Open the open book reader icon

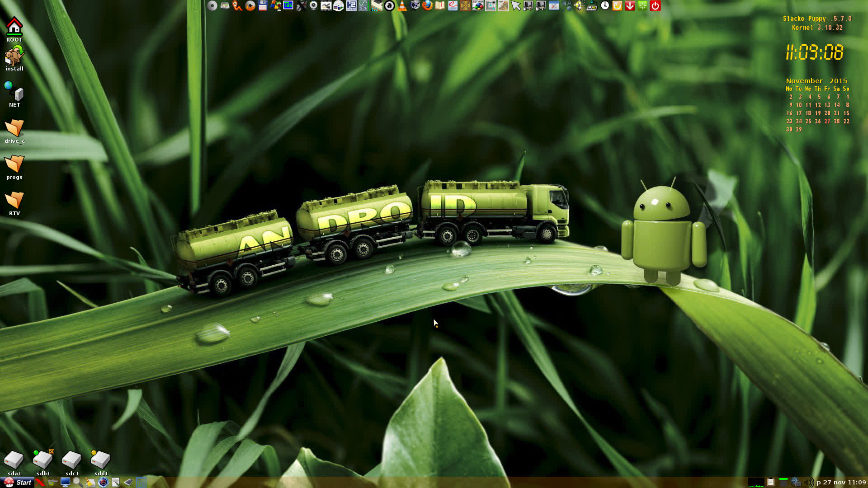pos(440,5)
